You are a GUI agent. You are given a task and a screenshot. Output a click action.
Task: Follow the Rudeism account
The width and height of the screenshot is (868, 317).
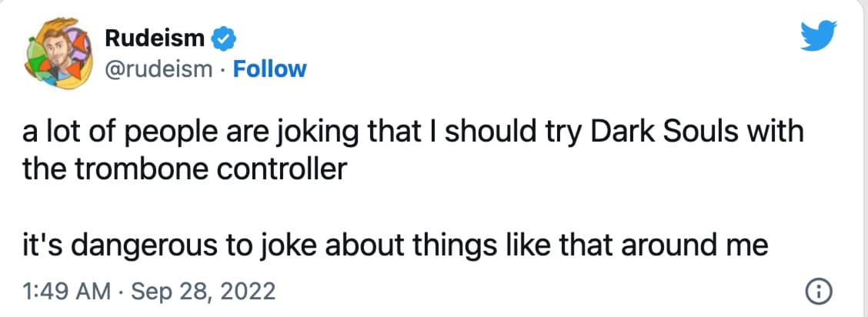pos(269,69)
